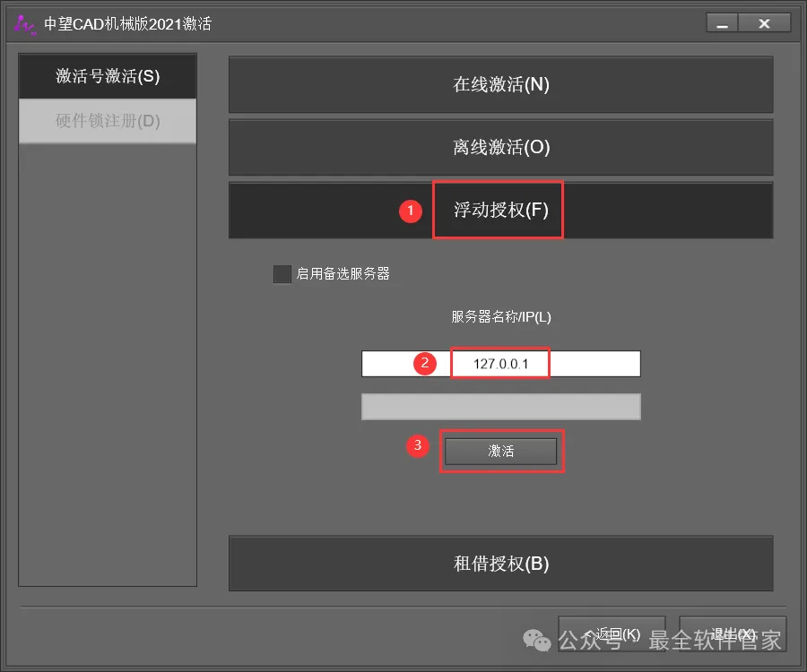Click the ZWCAD logo icon in title bar
Viewport: 807px width, 672px height.
pyautogui.click(x=25, y=25)
